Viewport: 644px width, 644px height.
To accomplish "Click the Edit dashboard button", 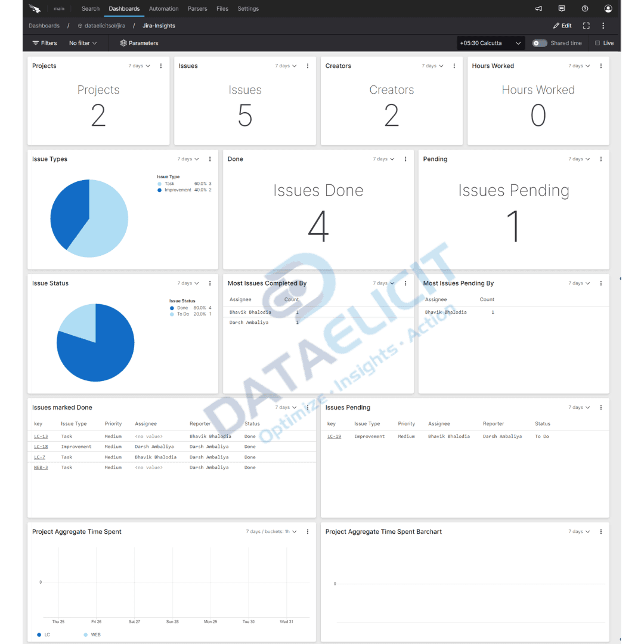I will coord(561,26).
